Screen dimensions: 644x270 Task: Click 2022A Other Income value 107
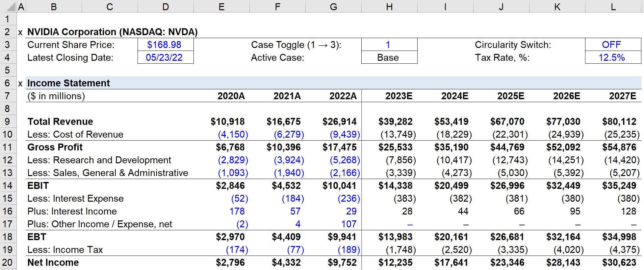pos(349,224)
